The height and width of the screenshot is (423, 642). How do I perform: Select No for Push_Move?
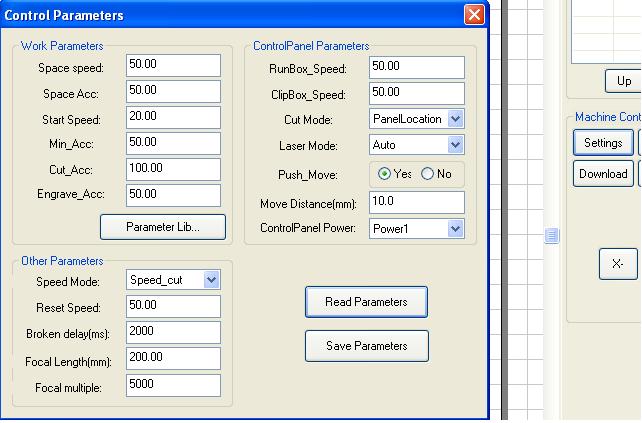coord(428,174)
